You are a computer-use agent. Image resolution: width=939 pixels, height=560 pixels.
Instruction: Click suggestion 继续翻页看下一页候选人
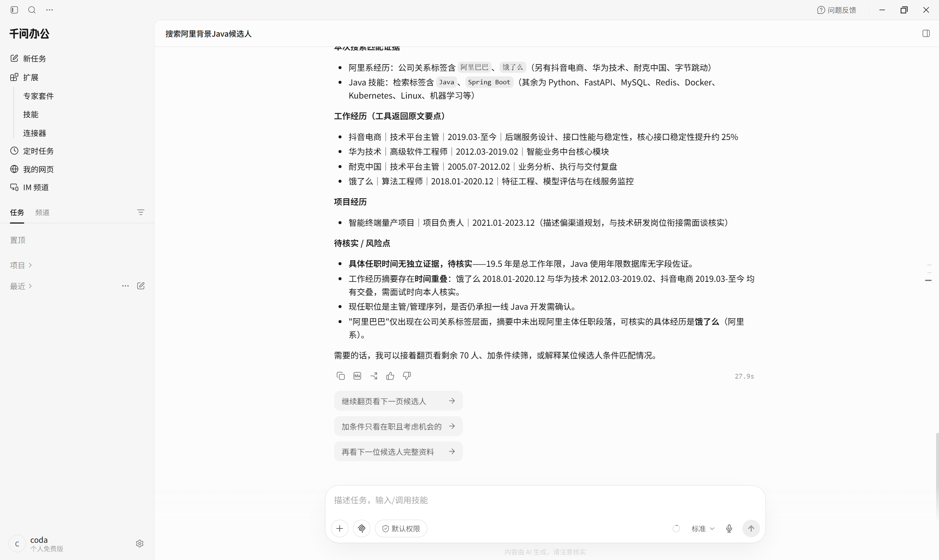click(398, 401)
